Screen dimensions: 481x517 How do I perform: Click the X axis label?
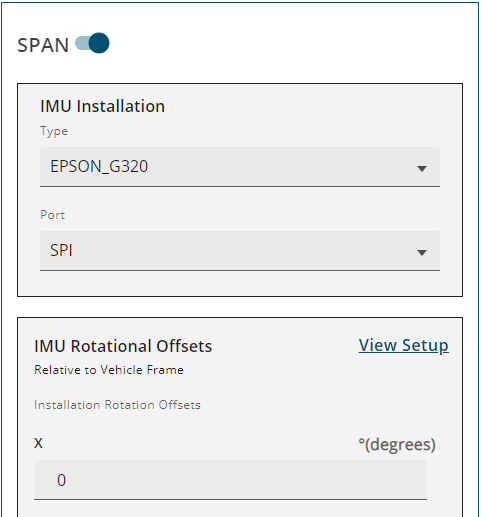pos(38,443)
